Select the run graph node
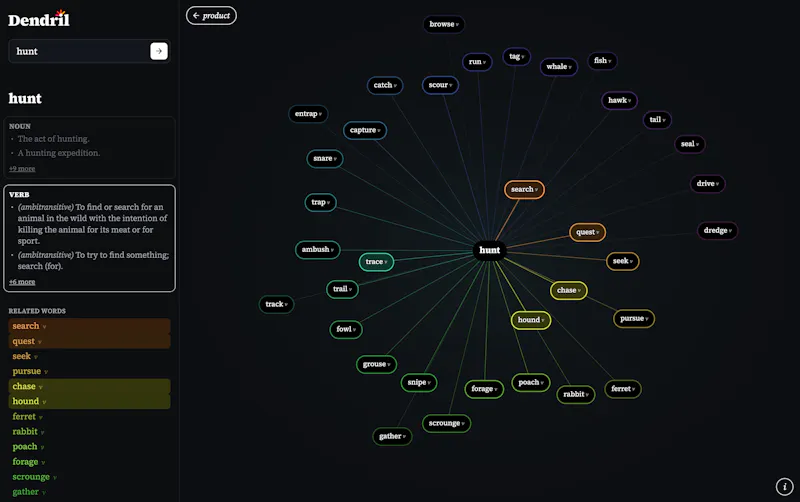This screenshot has width=800, height=502. [477, 62]
